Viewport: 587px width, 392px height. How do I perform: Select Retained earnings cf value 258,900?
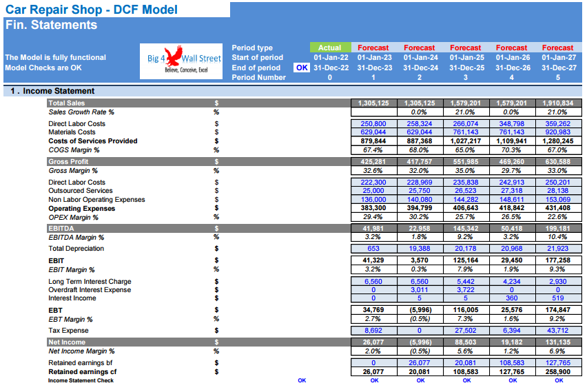pyautogui.click(x=558, y=372)
